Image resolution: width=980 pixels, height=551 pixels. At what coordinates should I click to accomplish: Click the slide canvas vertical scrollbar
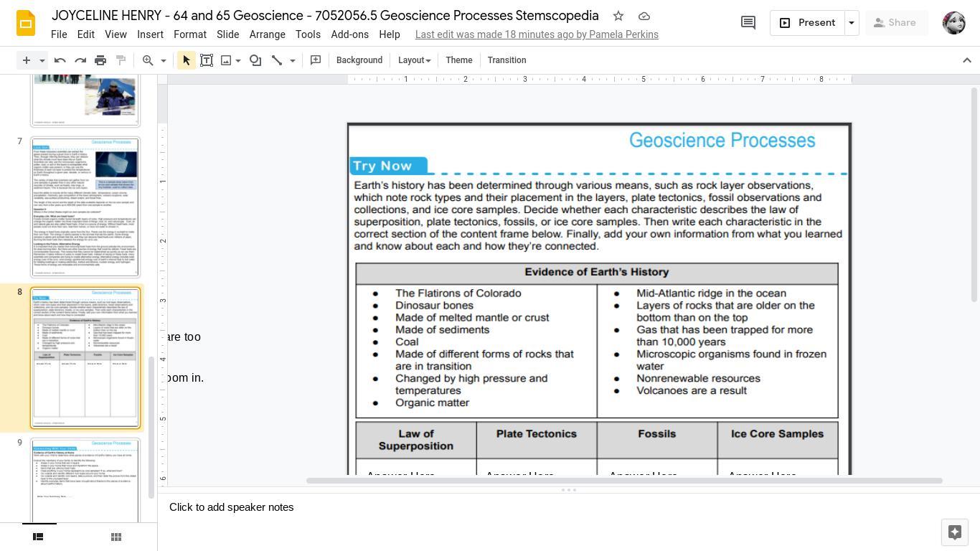tap(974, 194)
